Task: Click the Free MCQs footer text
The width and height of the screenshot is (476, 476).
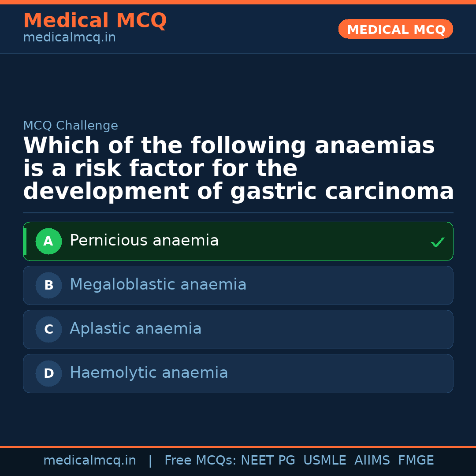Action: click(x=200, y=461)
